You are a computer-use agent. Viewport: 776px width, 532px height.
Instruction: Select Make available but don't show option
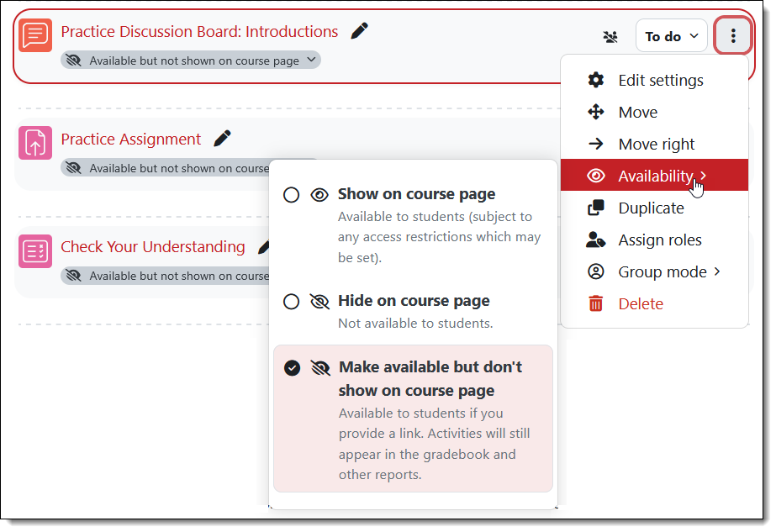tap(413, 419)
